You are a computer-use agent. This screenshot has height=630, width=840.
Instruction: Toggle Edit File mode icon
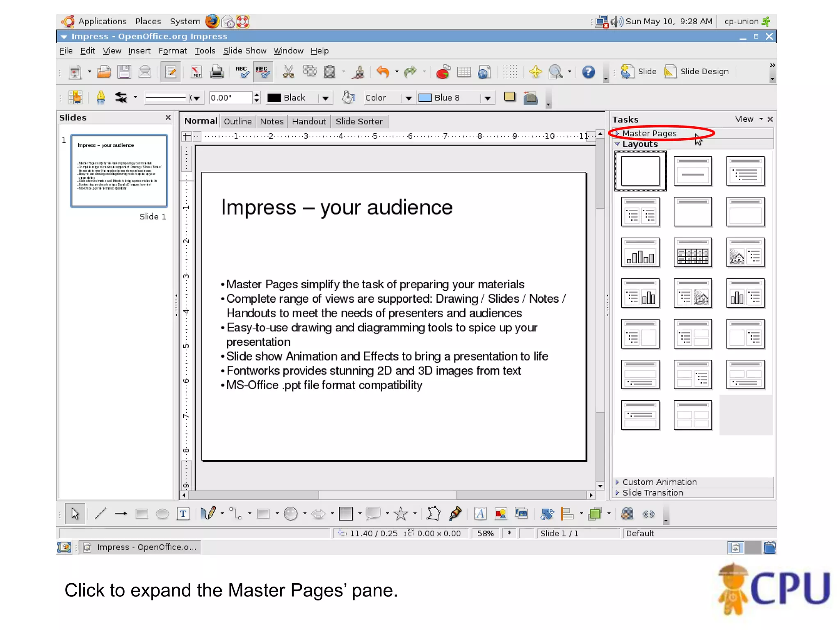tap(170, 72)
